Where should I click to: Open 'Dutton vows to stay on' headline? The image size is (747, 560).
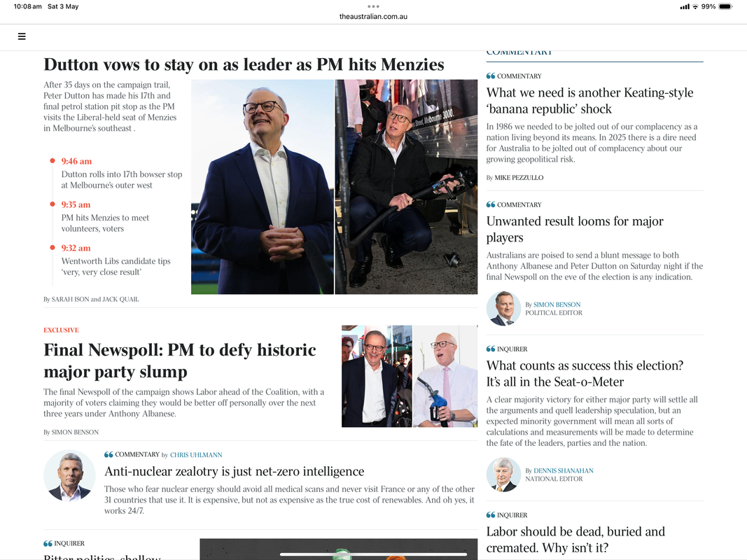(244, 64)
